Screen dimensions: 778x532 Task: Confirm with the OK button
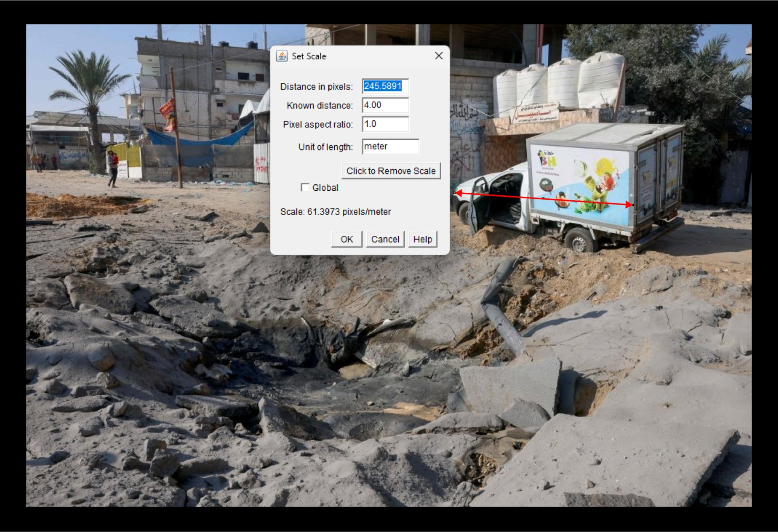click(346, 239)
